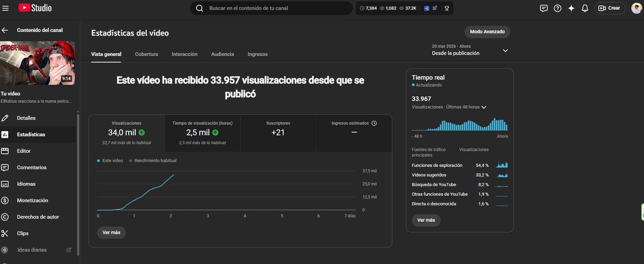Image resolution: width=644 pixels, height=264 pixels.
Task: Select the Suscriptores metric card
Action: tap(278, 133)
